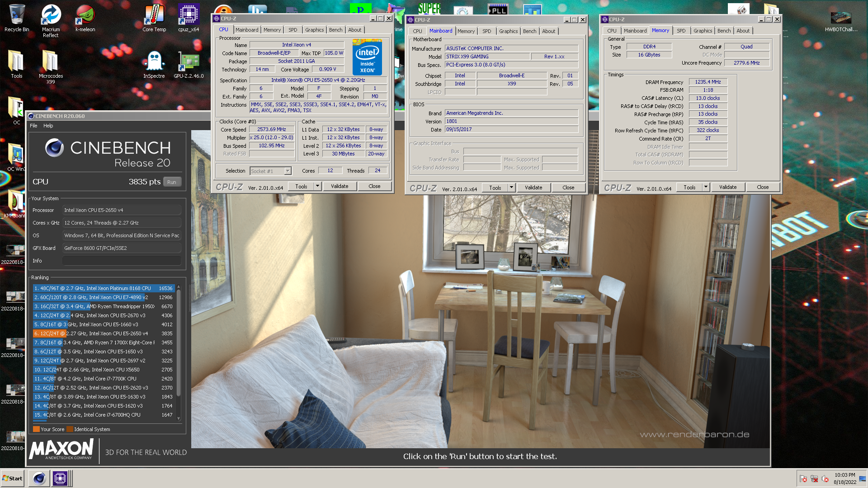Click the security flag tray icon
Screen dimensions: 868x488
803,479
